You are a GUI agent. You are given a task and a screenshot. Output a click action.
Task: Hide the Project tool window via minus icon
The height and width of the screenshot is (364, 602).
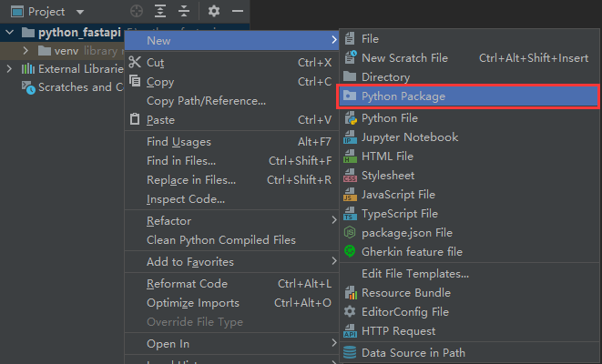238,12
